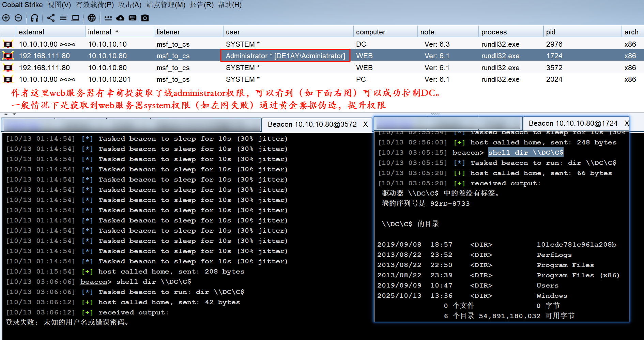Expand split pane using down arrow

(x=14, y=114)
